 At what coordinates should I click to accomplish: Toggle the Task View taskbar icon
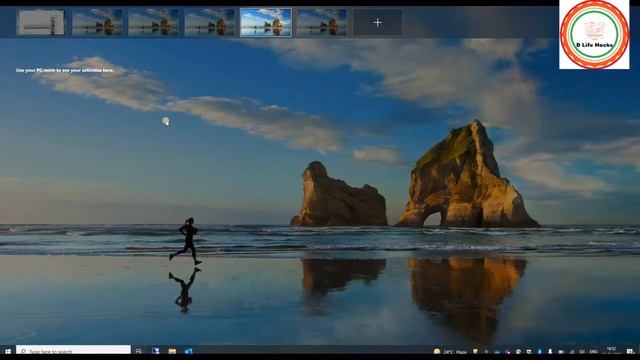pyautogui.click(x=139, y=351)
